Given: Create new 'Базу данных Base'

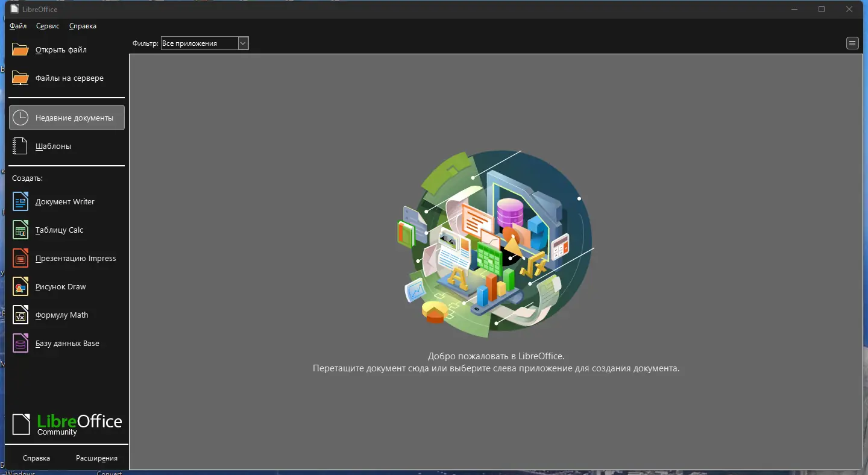Looking at the screenshot, I should pyautogui.click(x=67, y=344).
